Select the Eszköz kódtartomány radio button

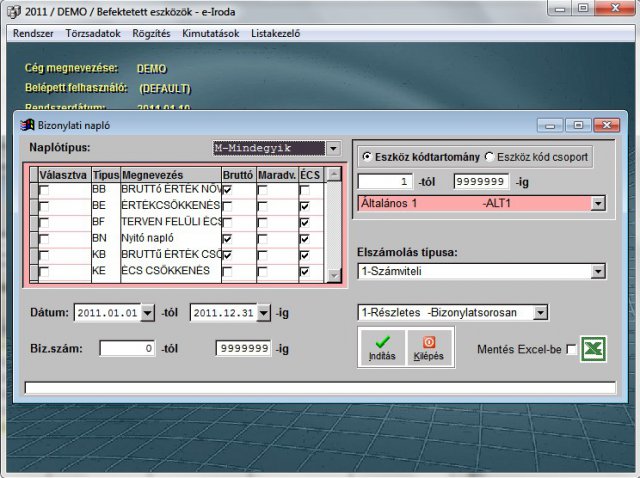(x=367, y=157)
